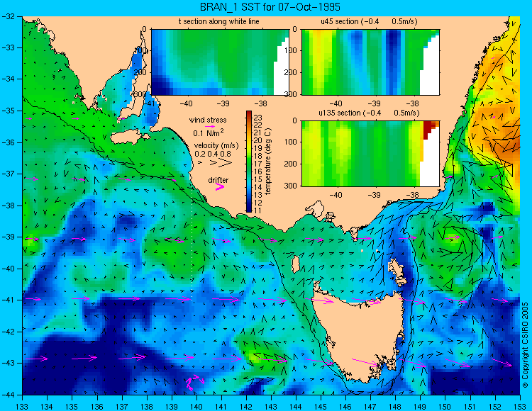
Task: Click the latitude tick label -44
Action: coord(8,395)
